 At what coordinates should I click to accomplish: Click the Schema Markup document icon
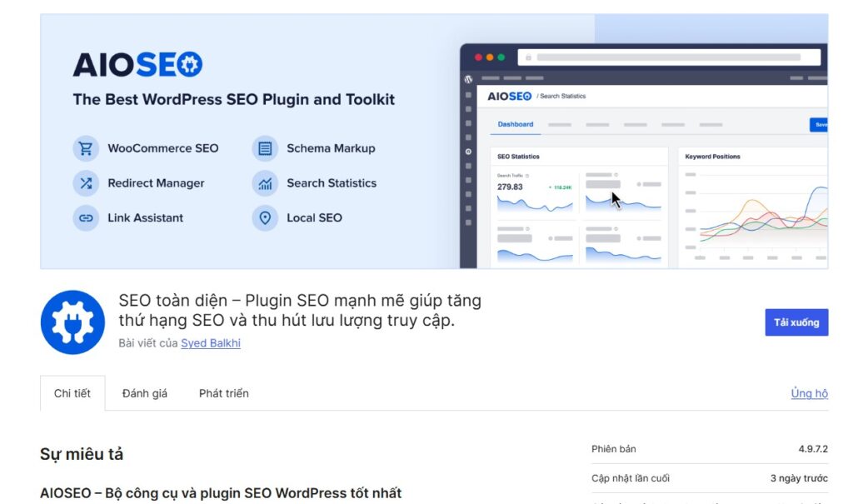coord(265,148)
